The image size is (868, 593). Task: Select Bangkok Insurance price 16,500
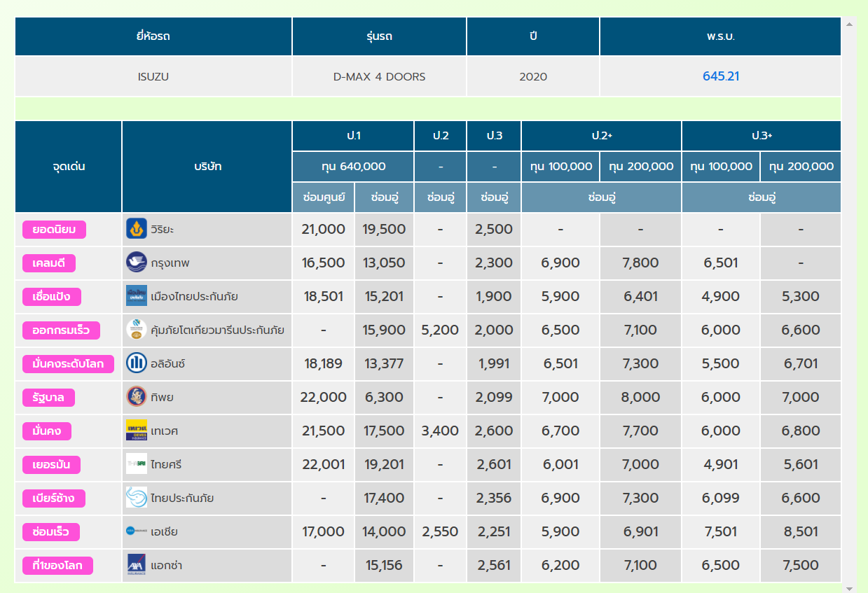click(324, 263)
